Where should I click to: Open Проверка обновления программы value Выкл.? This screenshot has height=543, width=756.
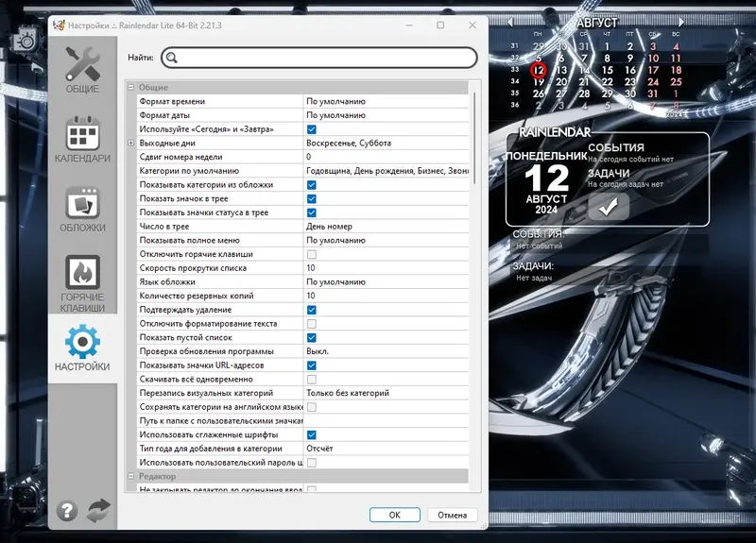[x=387, y=351]
